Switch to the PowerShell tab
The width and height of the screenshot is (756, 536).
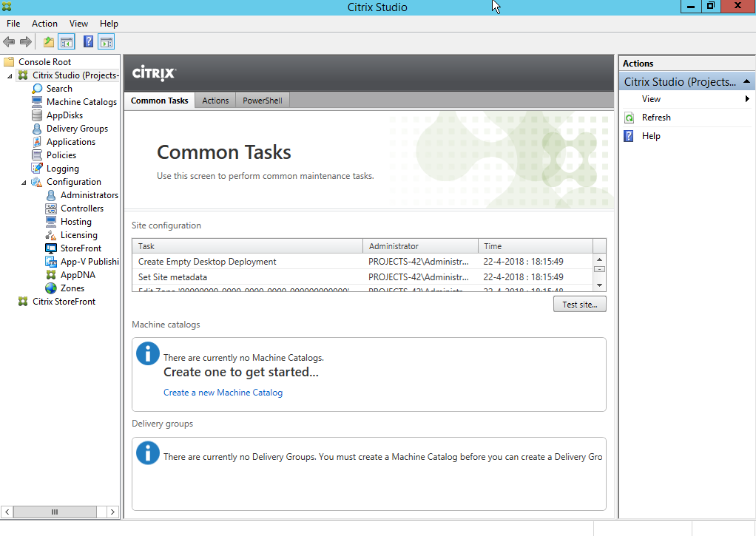(x=263, y=101)
